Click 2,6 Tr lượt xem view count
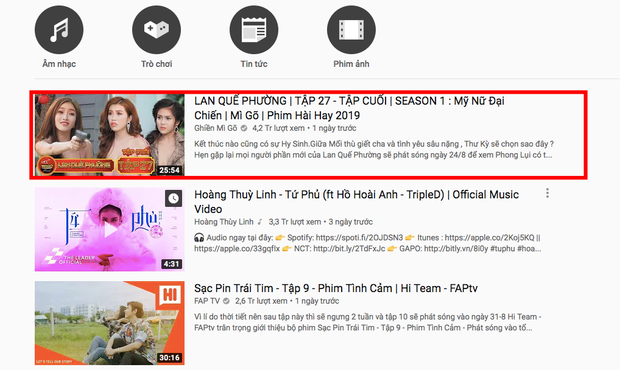This screenshot has width=620, height=370. [261, 301]
